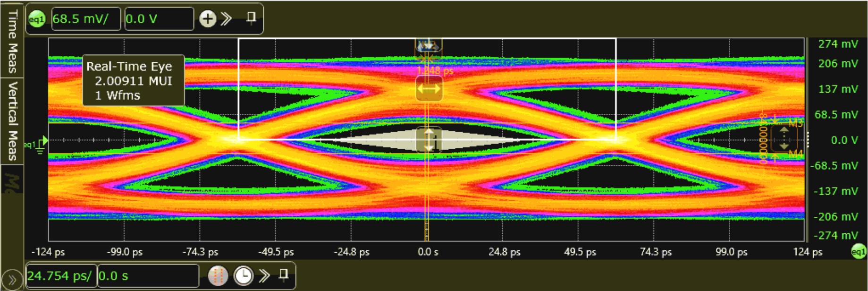The width and height of the screenshot is (868, 291).
Task: Expand the horizontal toolbar double-chevron
Action: (264, 275)
